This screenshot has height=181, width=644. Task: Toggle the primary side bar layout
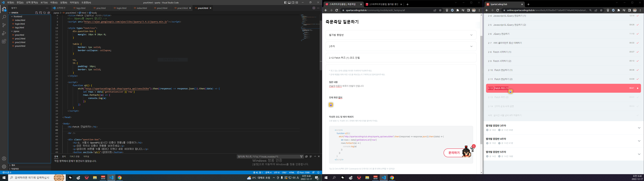coord(285,3)
